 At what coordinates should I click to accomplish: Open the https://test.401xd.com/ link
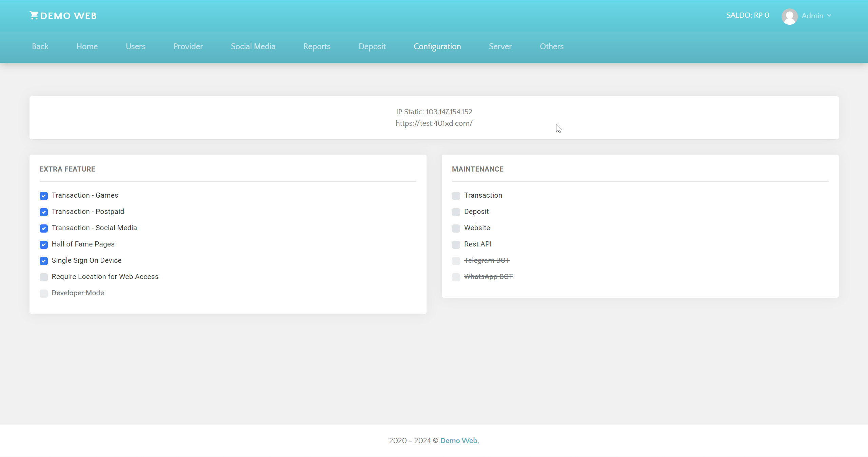(434, 123)
